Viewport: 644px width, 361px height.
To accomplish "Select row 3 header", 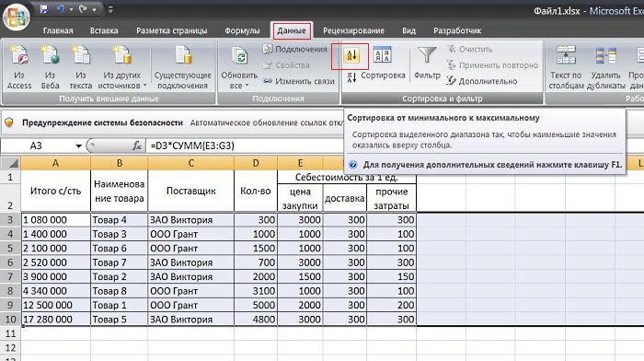I will pos(10,219).
